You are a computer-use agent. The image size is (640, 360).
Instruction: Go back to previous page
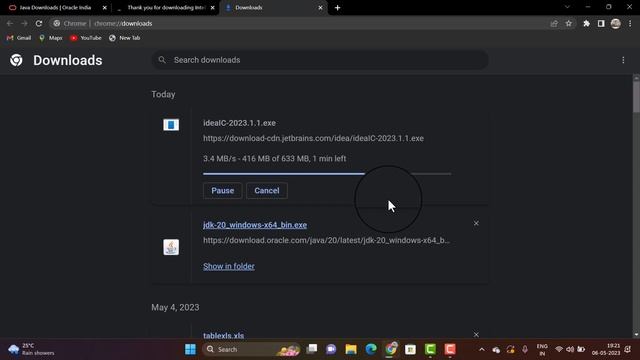(x=10, y=24)
